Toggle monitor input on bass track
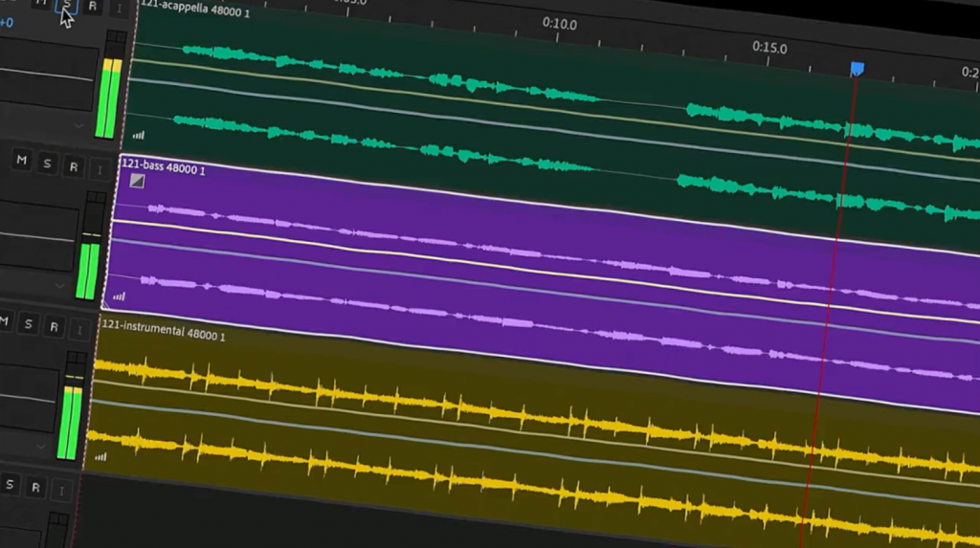 99,170
